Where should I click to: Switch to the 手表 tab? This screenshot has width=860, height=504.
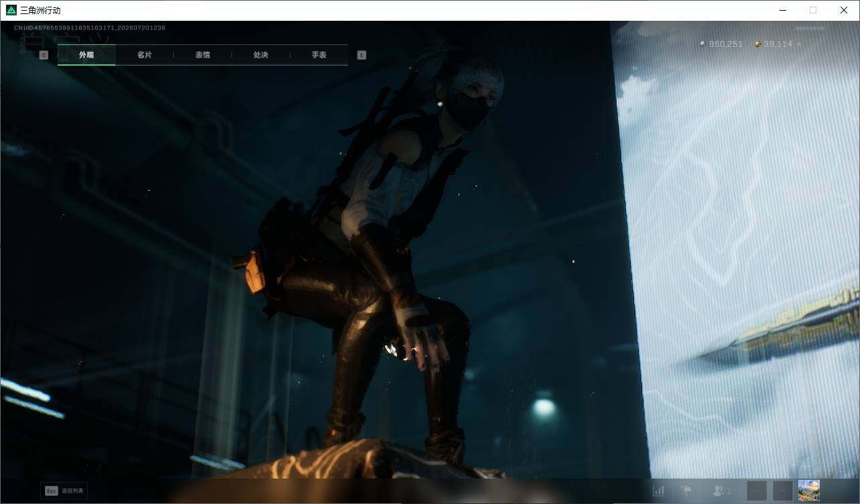pyautogui.click(x=319, y=55)
